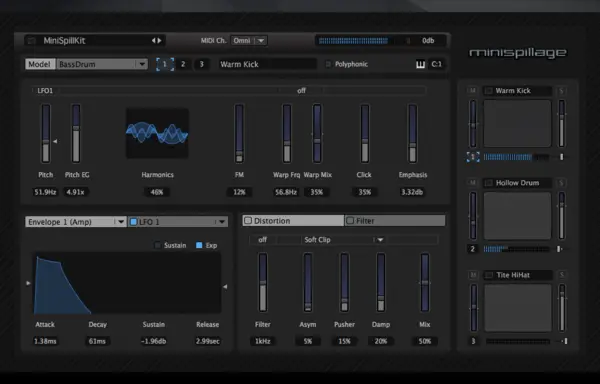Click the amp envelope curve display

pos(127,283)
